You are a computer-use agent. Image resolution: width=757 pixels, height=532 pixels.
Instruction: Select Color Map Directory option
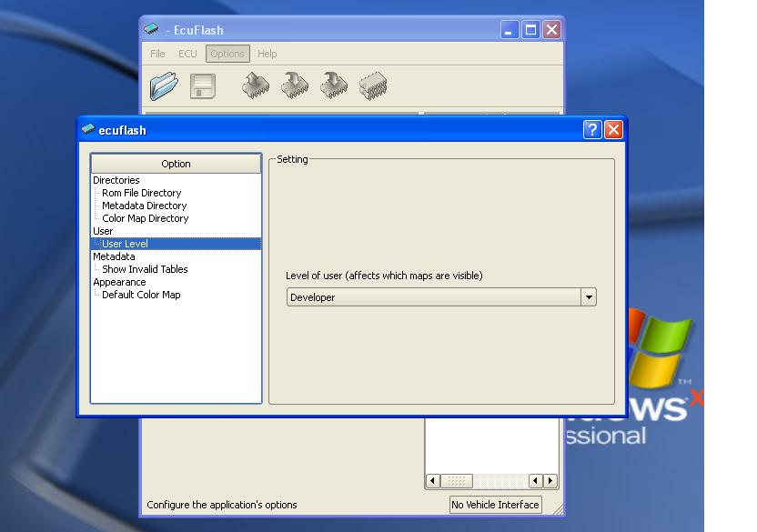pyautogui.click(x=146, y=218)
